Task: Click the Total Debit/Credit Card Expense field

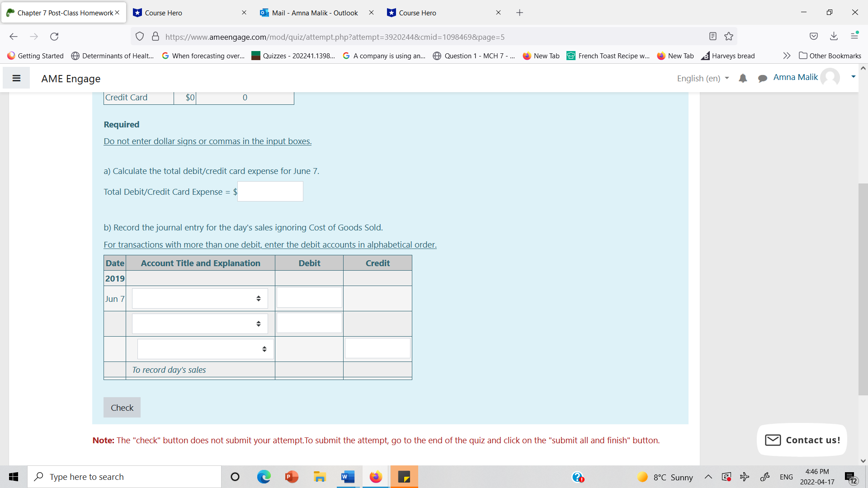Action: pyautogui.click(x=270, y=192)
